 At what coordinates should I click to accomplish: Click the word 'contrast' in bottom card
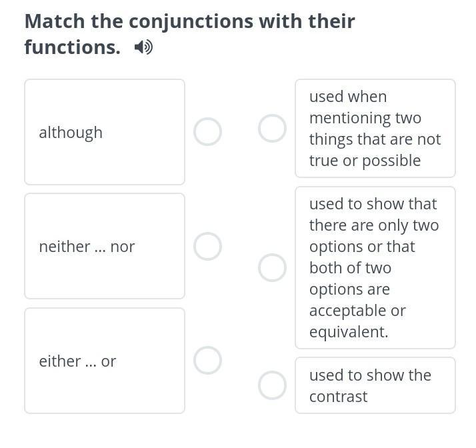(338, 397)
